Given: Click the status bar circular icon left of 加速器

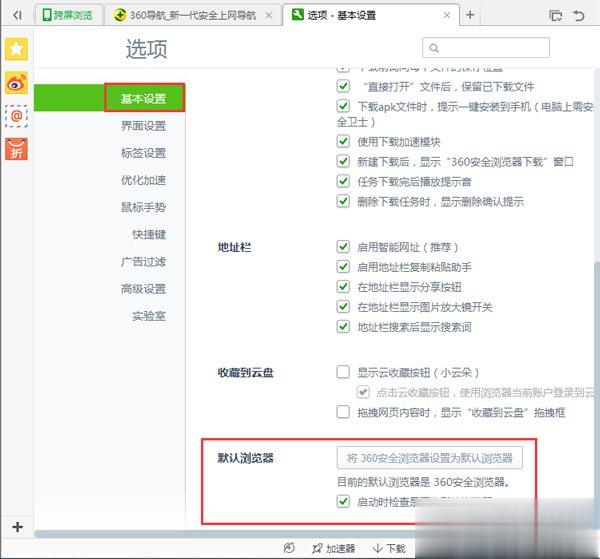Looking at the screenshot, I should click(x=289, y=548).
